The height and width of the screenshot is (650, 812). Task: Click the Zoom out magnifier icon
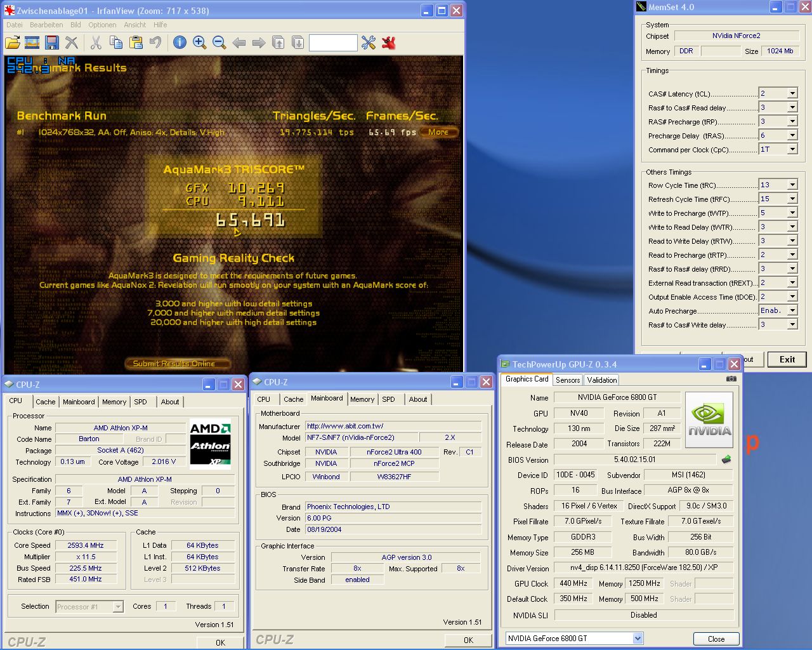(x=219, y=43)
